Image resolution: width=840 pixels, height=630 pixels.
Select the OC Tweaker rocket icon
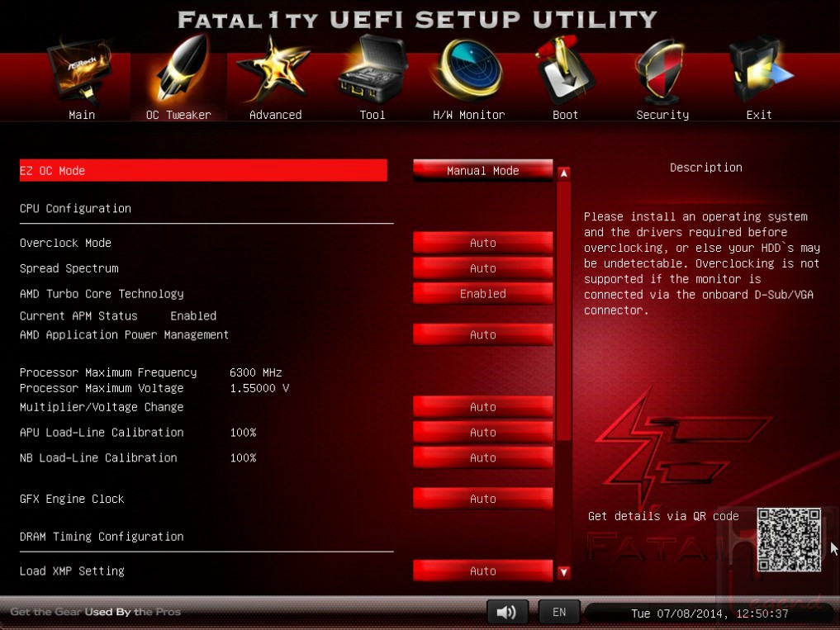(x=181, y=69)
